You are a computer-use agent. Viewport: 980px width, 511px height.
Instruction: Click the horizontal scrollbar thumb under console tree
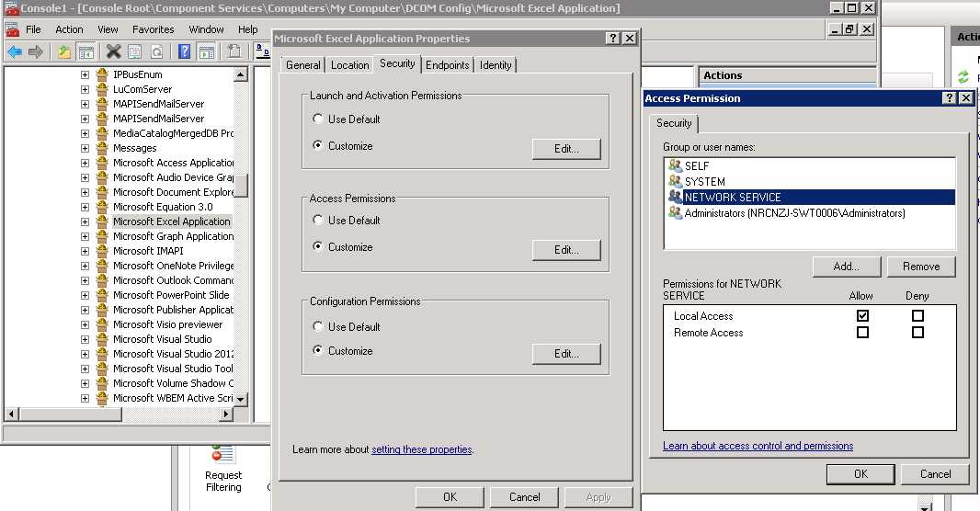coord(71,414)
